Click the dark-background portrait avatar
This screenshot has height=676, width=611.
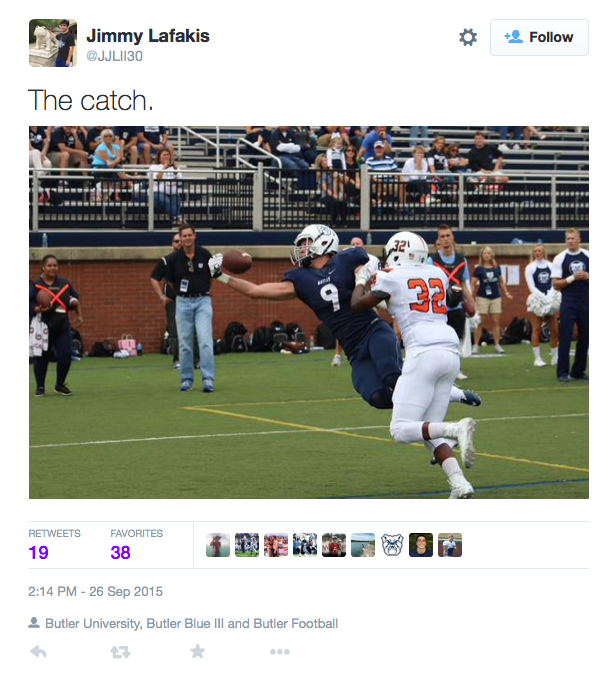(421, 545)
